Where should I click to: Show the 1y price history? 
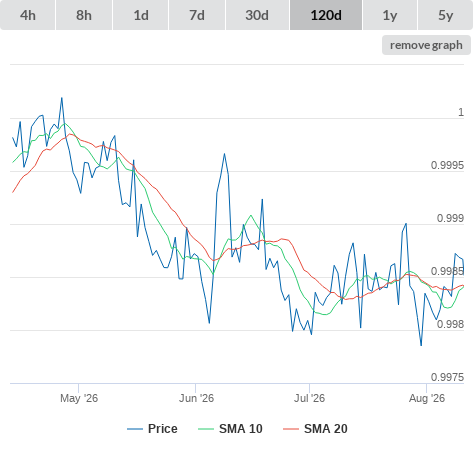click(390, 15)
